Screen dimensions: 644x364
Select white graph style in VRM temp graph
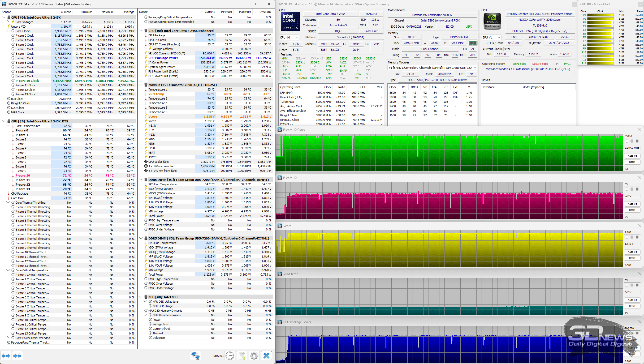point(626,285)
